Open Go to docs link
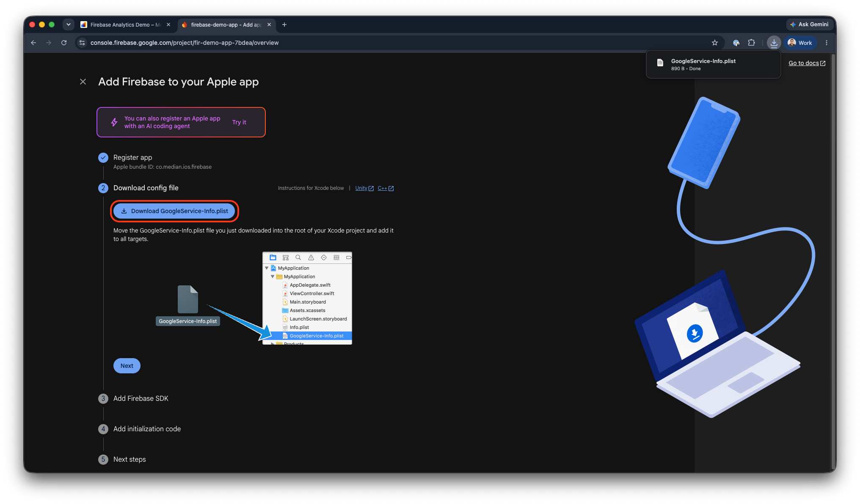Image resolution: width=860 pixels, height=504 pixels. pos(807,63)
